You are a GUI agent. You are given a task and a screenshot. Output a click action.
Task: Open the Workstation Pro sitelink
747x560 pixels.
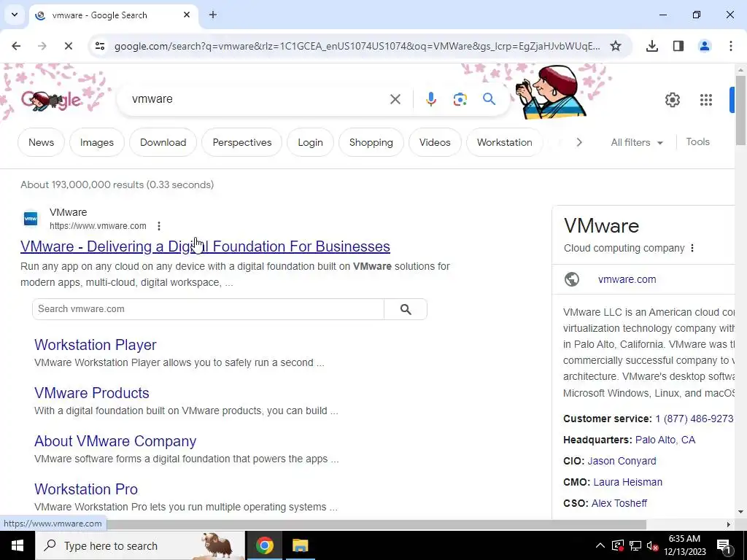coord(86,489)
